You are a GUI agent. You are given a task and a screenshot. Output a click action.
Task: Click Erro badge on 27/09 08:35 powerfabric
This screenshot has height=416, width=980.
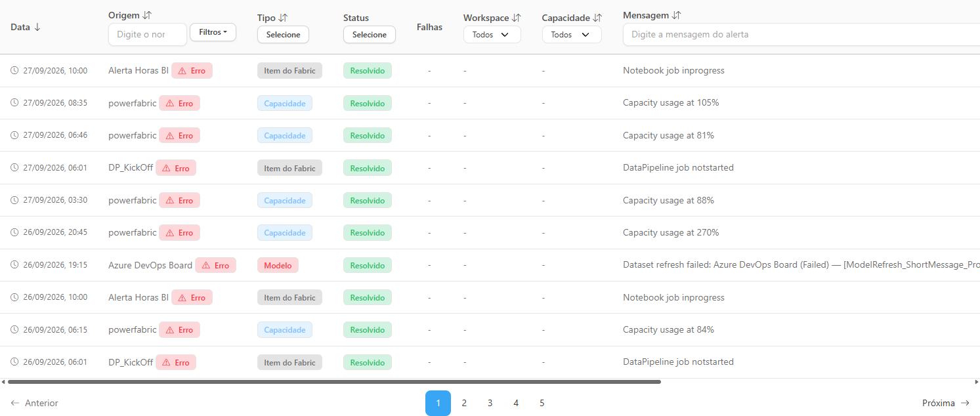point(179,103)
